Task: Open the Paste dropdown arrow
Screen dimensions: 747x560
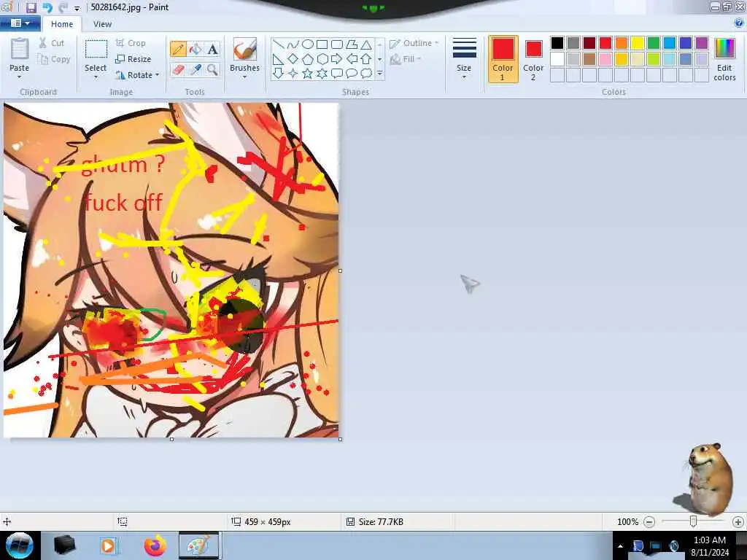Action: pyautogui.click(x=20, y=77)
